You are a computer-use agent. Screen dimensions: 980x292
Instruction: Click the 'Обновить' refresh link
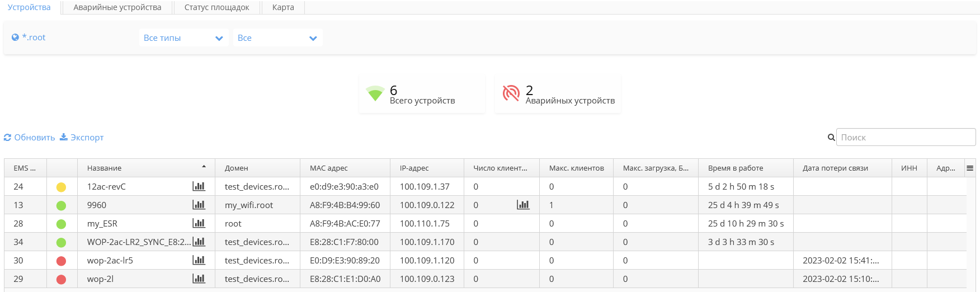(x=30, y=138)
